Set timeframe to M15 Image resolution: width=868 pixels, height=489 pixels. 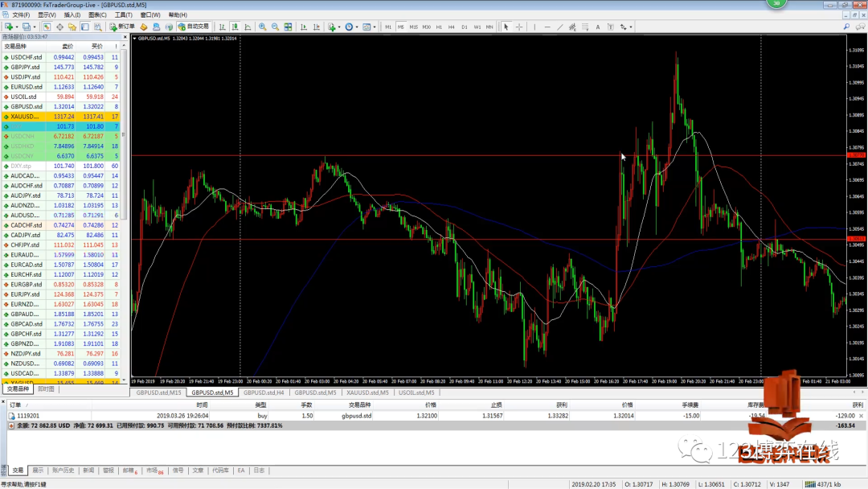click(x=414, y=27)
